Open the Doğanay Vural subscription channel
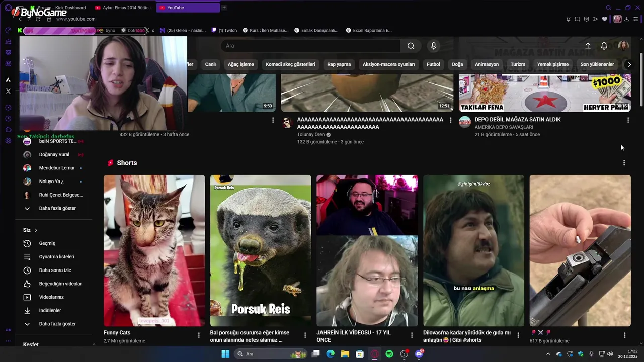This screenshot has height=362, width=644. 53,154
